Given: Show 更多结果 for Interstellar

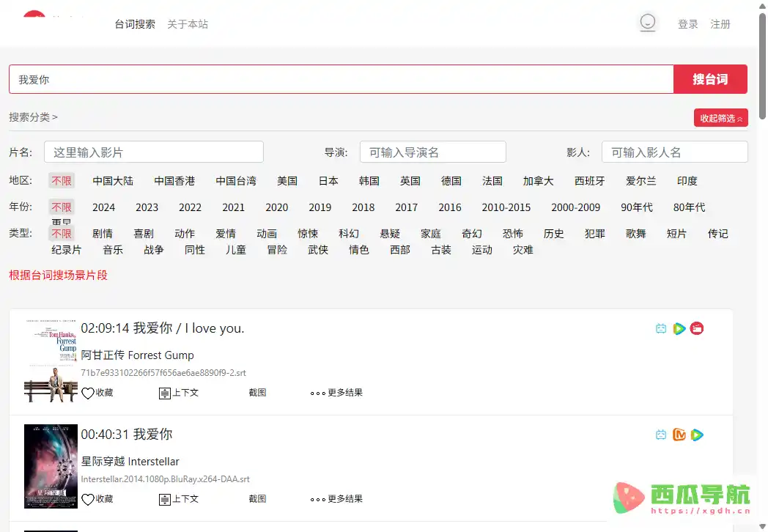Looking at the screenshot, I should [336, 499].
